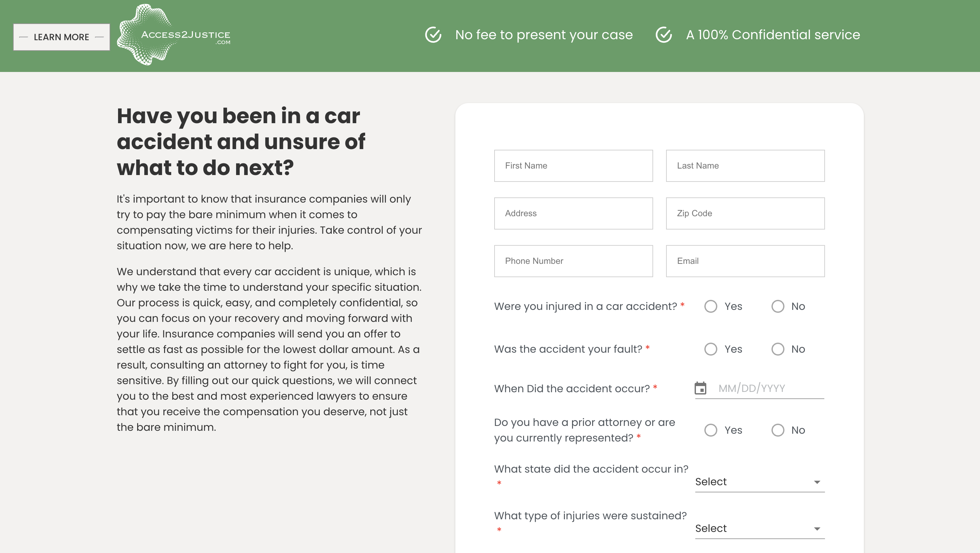Focus the First Name field
This screenshot has height=553, width=980.
(573, 166)
